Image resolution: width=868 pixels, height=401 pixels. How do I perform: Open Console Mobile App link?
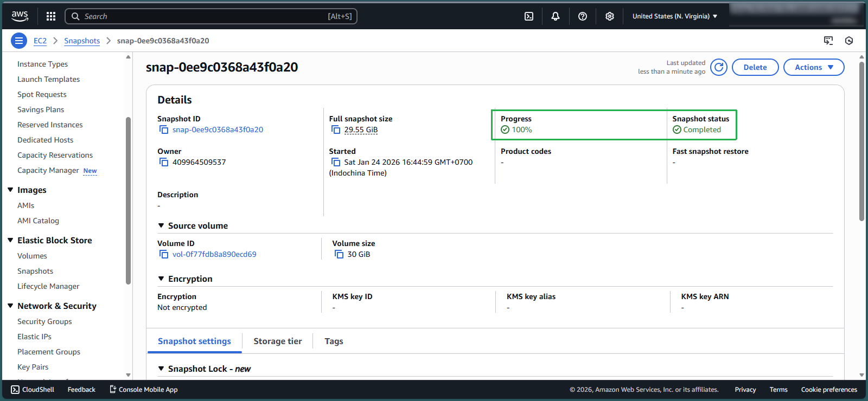click(x=144, y=390)
